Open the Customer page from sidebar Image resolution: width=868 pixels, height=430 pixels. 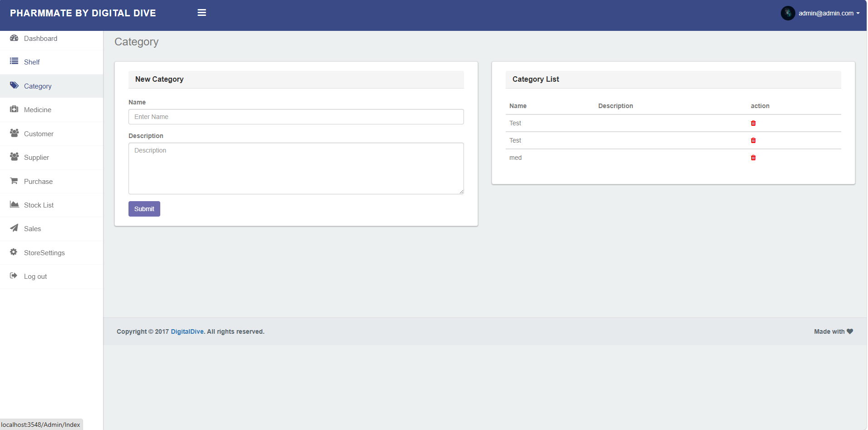(39, 134)
